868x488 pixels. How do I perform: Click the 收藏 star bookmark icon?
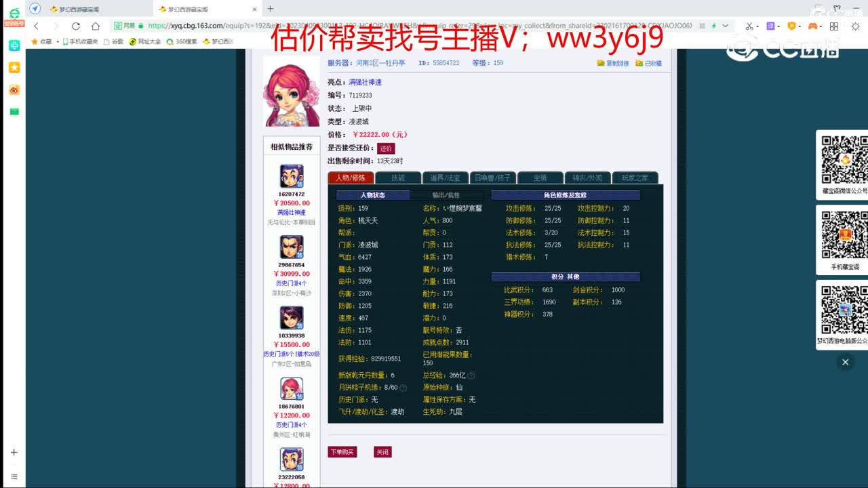click(x=33, y=41)
